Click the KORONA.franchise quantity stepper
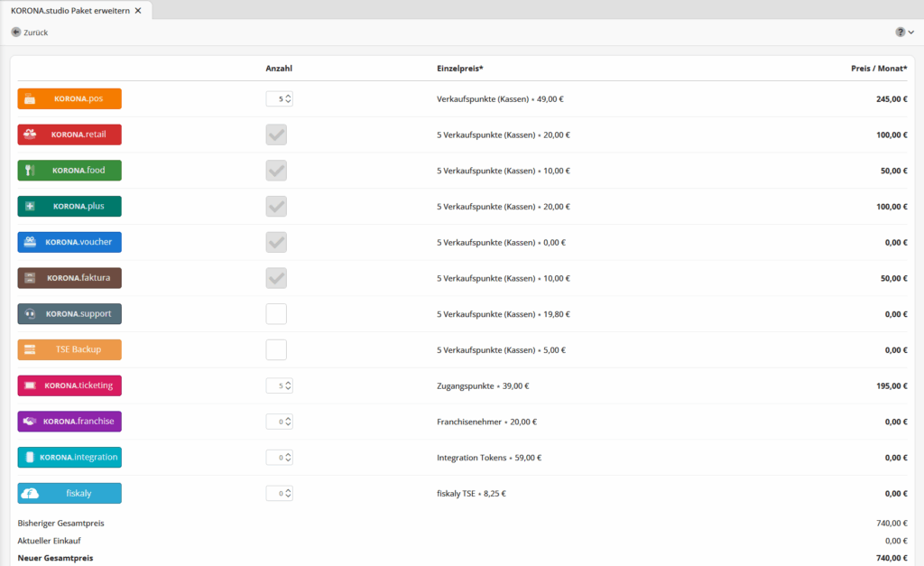This screenshot has height=566, width=924. point(280,422)
